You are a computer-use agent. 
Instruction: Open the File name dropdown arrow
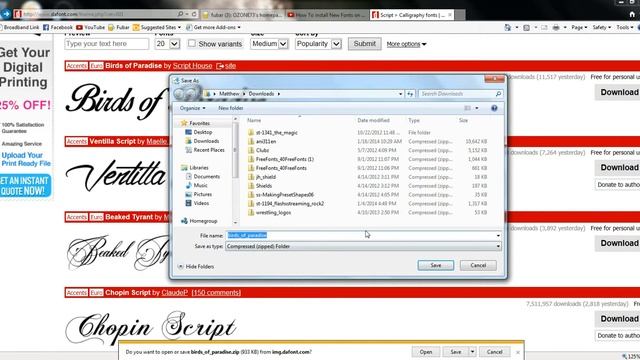(498, 236)
